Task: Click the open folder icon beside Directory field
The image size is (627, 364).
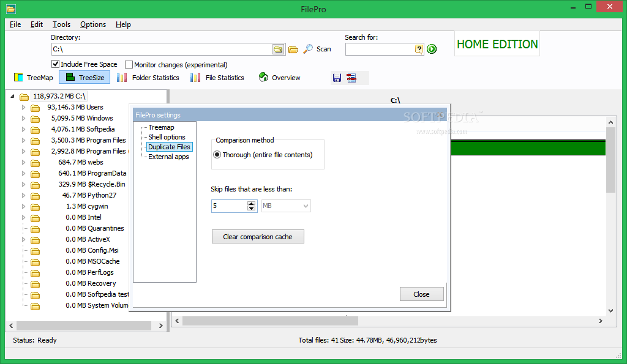Action: (293, 49)
